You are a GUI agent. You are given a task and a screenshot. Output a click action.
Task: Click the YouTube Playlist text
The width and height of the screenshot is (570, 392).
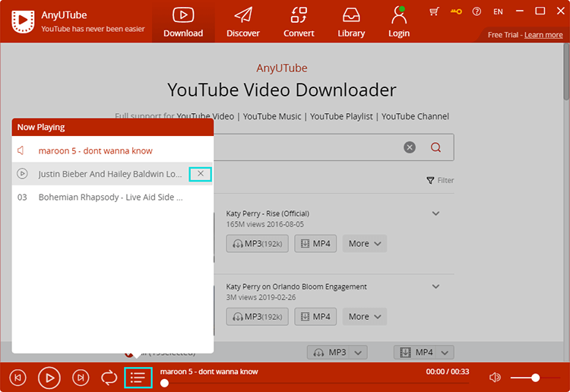tap(341, 117)
